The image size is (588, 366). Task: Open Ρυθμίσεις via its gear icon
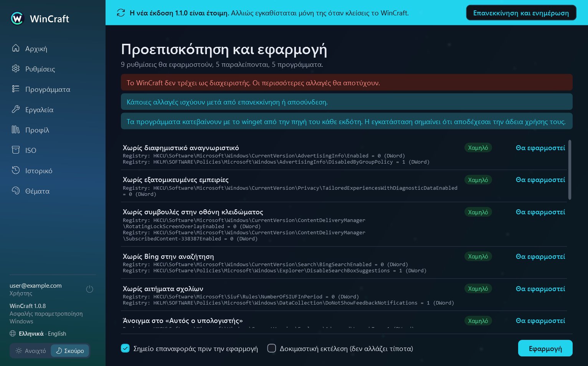click(x=16, y=68)
